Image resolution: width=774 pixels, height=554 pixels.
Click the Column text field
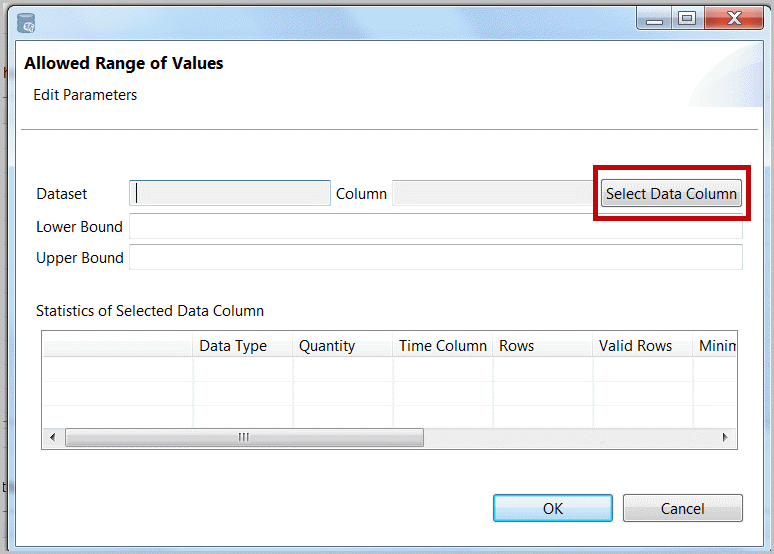tap(493, 193)
